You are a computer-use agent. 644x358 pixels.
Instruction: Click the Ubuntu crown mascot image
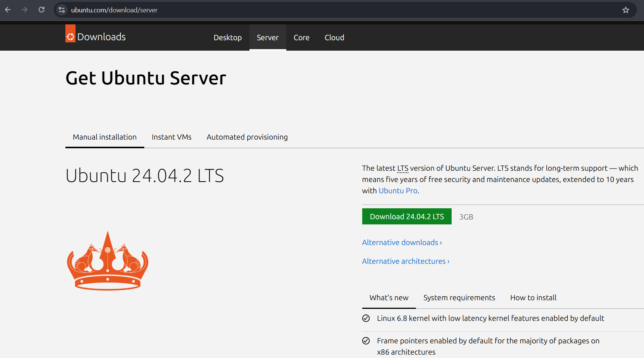coord(108,261)
